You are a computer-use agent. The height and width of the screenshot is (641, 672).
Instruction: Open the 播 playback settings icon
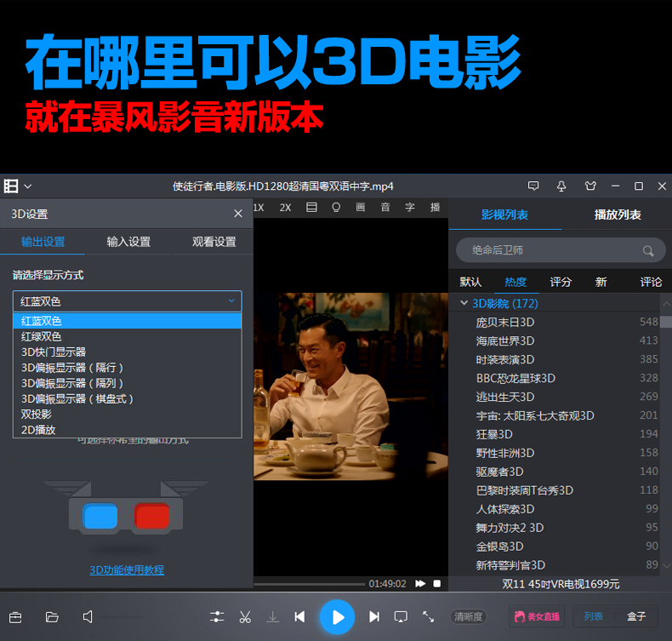435,208
